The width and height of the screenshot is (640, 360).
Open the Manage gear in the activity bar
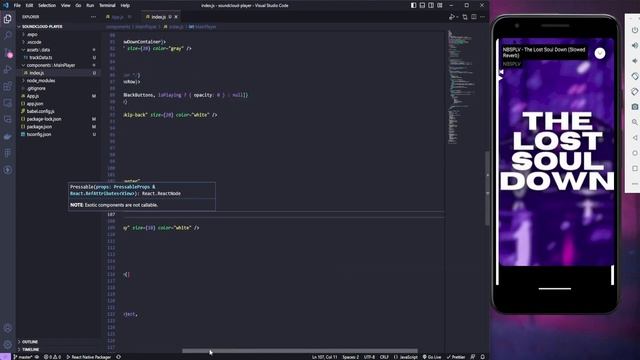click(7, 345)
